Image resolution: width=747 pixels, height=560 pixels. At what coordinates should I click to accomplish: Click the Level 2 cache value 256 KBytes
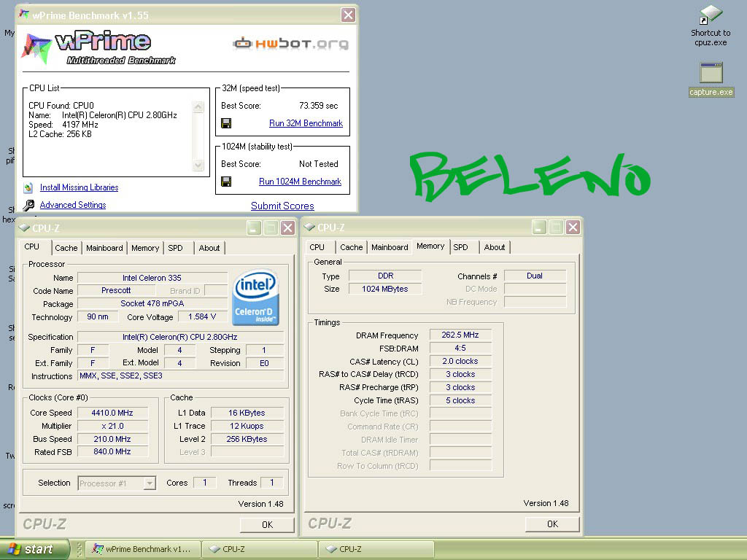pos(247,439)
